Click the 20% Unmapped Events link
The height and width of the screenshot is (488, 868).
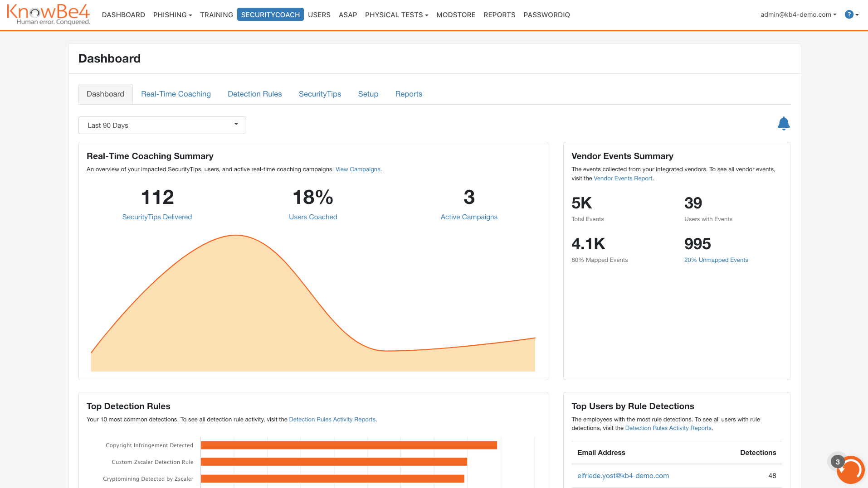tap(716, 260)
